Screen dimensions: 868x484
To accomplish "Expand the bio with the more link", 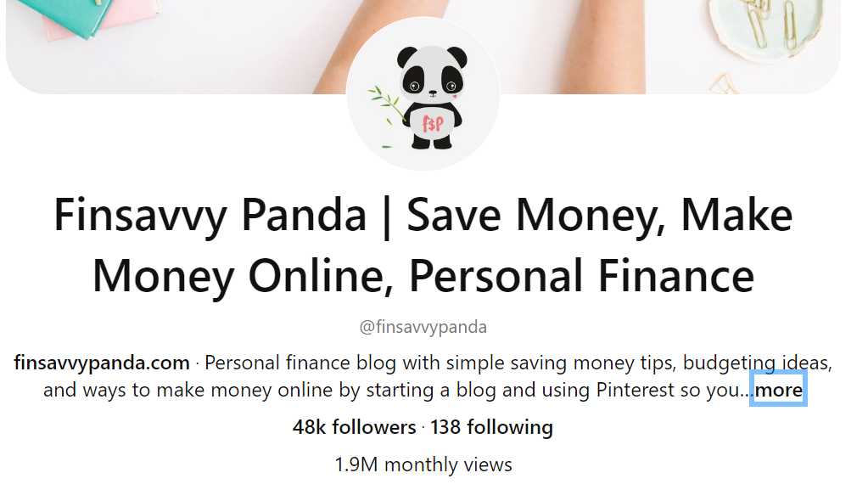I will coord(778,390).
